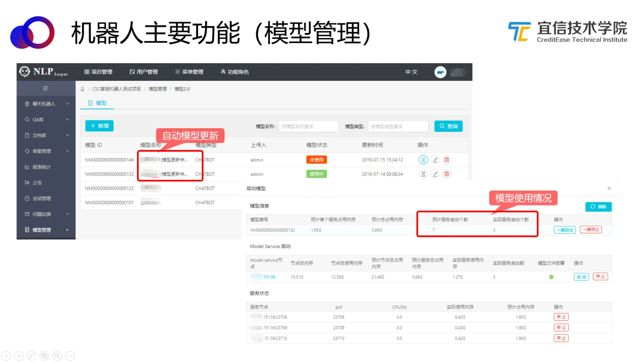Click slideshow pen annotation tool icon
Image resolution: width=644 pixels, height=362 pixels.
pos(32,355)
